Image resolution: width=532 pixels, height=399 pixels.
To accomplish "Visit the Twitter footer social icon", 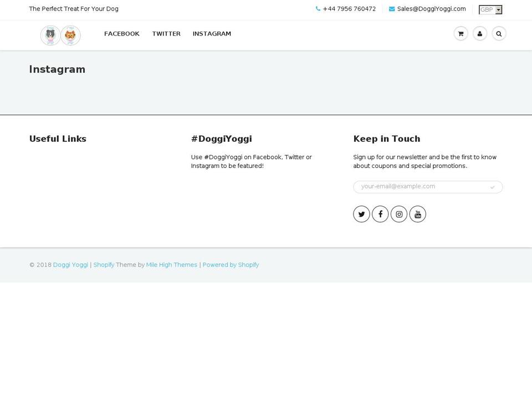I will [361, 214].
